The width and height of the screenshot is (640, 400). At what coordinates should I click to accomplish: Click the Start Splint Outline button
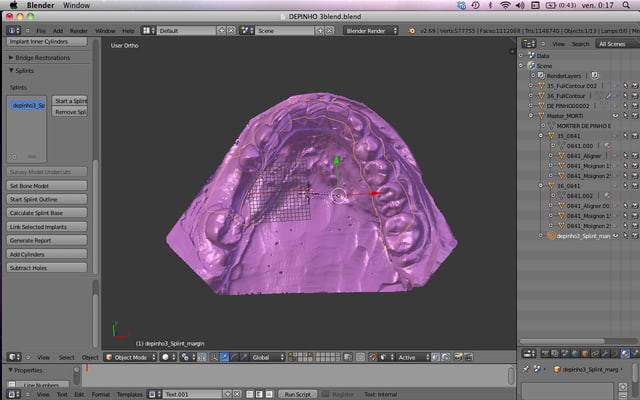click(x=47, y=199)
